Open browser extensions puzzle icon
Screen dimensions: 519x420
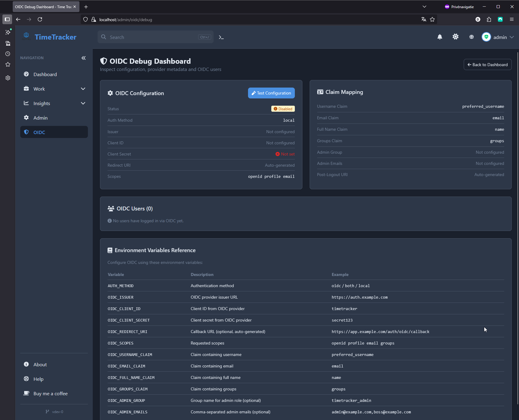(x=489, y=20)
